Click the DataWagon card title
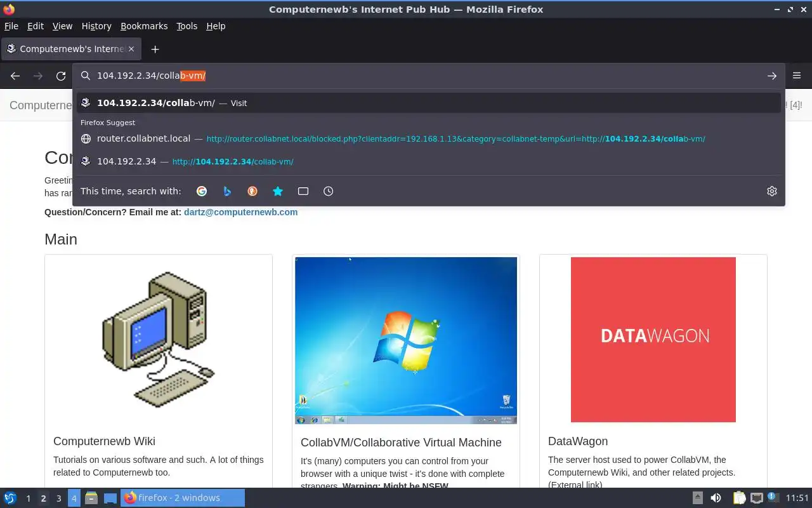This screenshot has width=812, height=508. (x=578, y=441)
